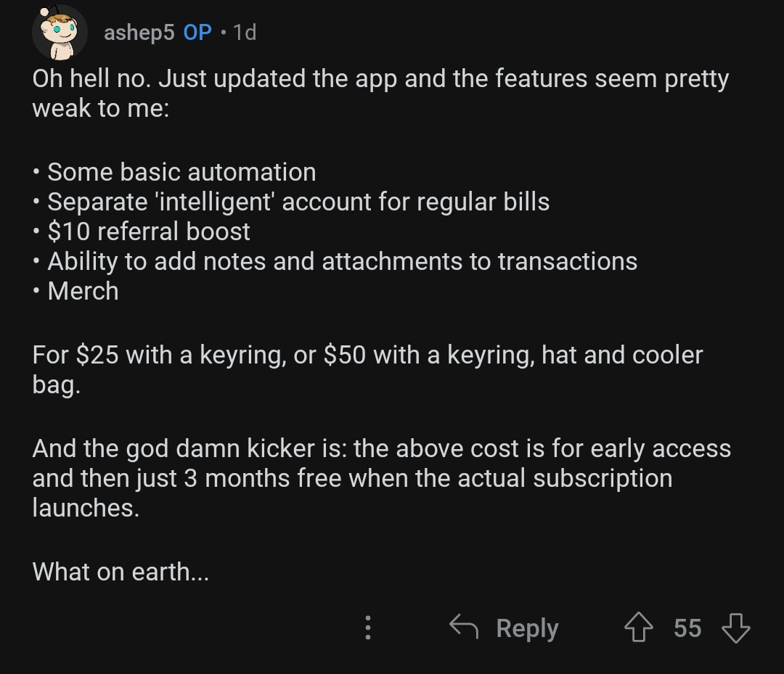Click the "Some basic automation" bullet
Image resolution: width=784 pixels, height=674 pixels.
click(x=181, y=172)
